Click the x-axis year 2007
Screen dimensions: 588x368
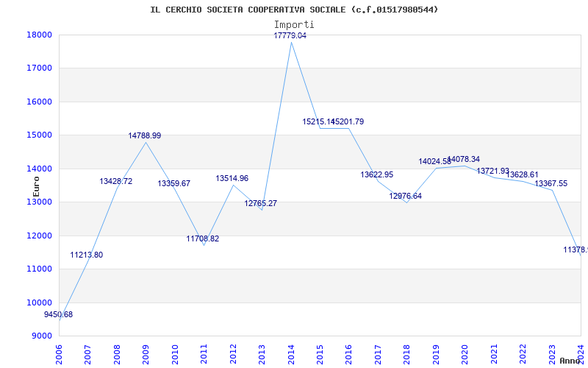(x=87, y=354)
